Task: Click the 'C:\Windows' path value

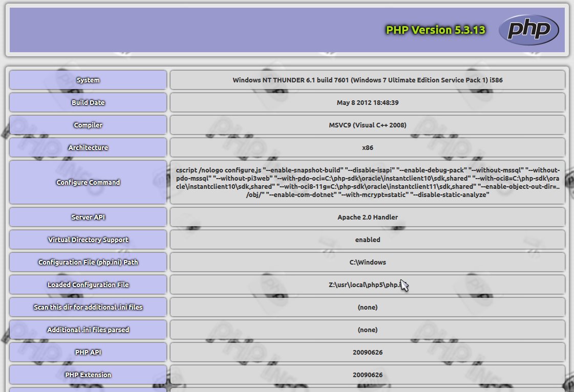Action: (x=368, y=262)
